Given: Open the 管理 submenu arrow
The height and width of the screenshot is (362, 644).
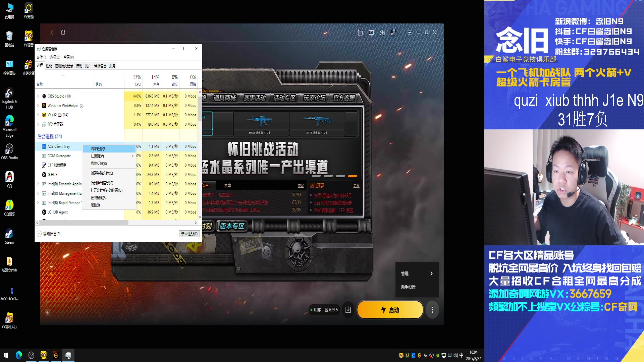Looking at the screenshot, I should [x=431, y=274].
